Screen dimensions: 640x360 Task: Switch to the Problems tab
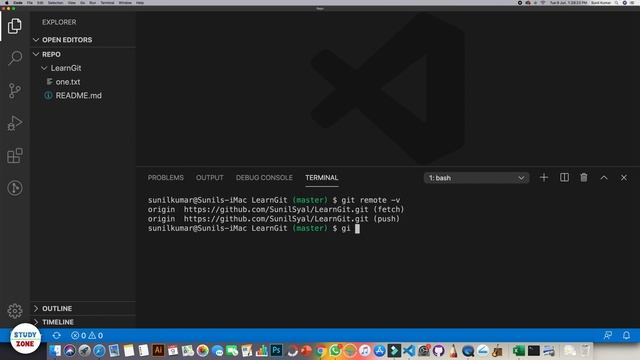tap(166, 178)
